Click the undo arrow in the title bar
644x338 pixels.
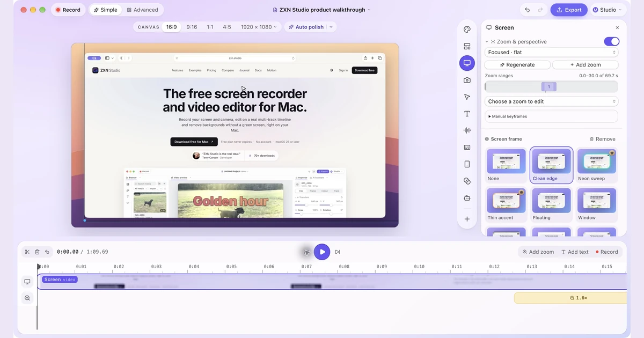pos(528,10)
